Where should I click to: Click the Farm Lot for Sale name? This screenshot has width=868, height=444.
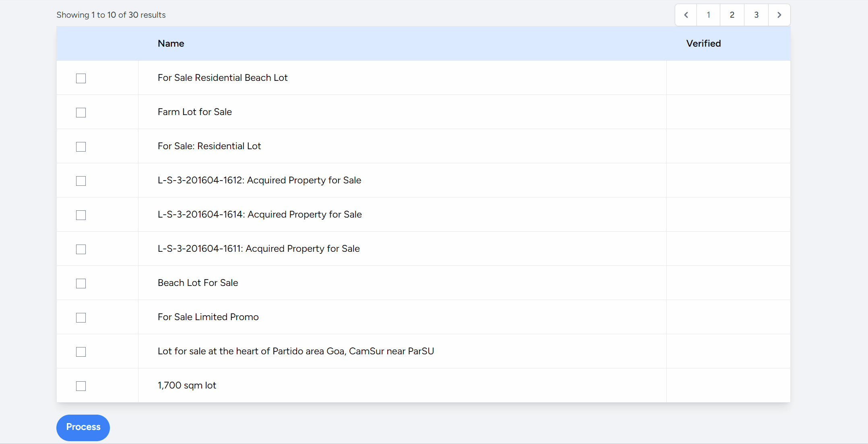(194, 112)
